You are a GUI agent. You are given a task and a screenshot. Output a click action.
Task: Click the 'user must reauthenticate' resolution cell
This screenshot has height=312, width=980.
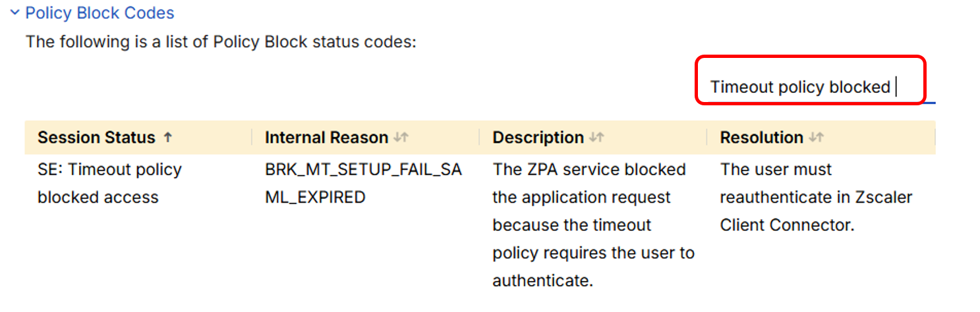pyautogui.click(x=816, y=197)
